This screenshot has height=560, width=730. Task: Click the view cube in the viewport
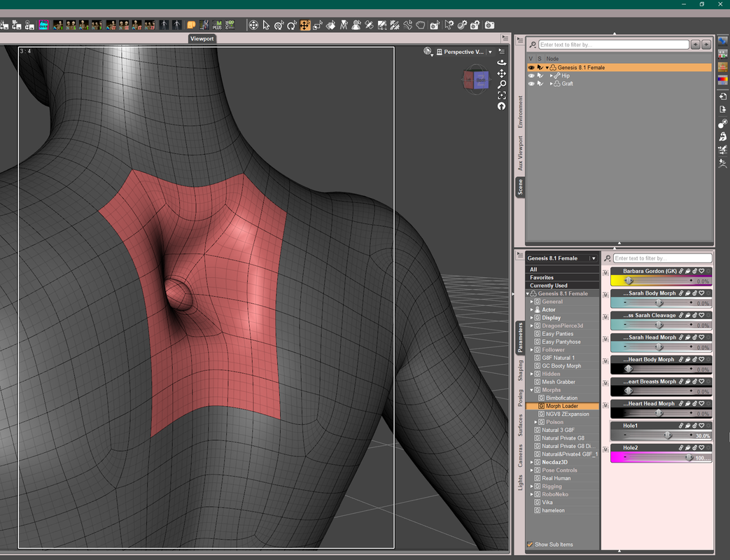point(477,80)
